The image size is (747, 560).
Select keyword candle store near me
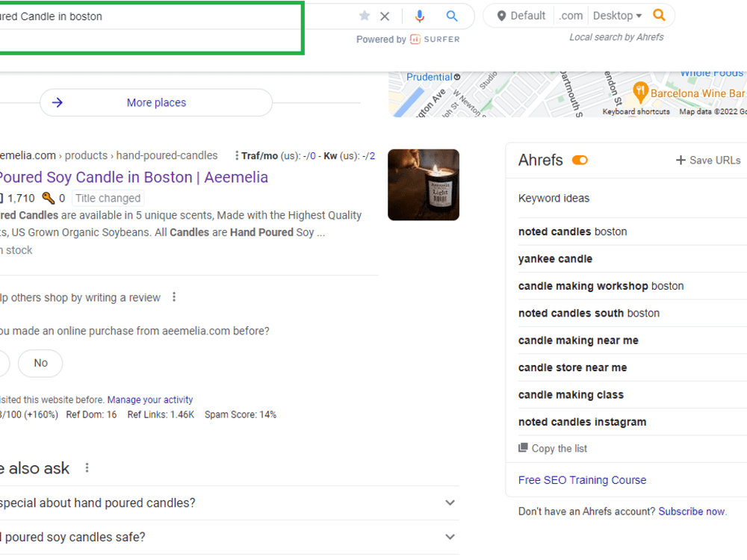(573, 367)
